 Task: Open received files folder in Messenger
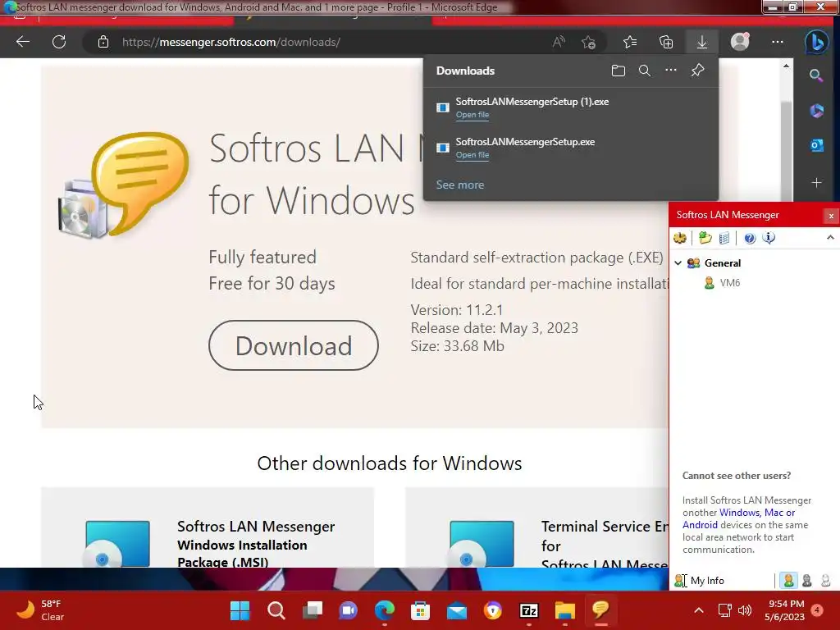pyautogui.click(x=705, y=238)
